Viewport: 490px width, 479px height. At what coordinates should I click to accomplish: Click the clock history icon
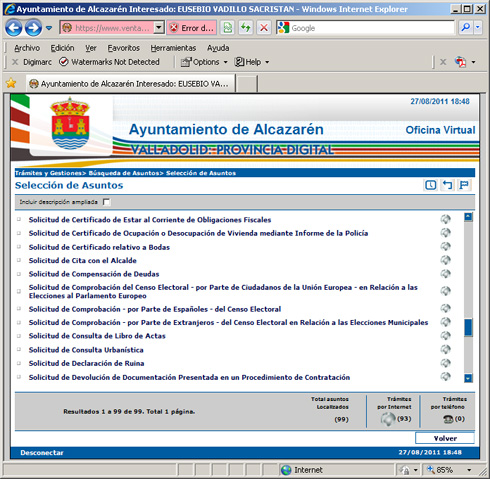[430, 185]
